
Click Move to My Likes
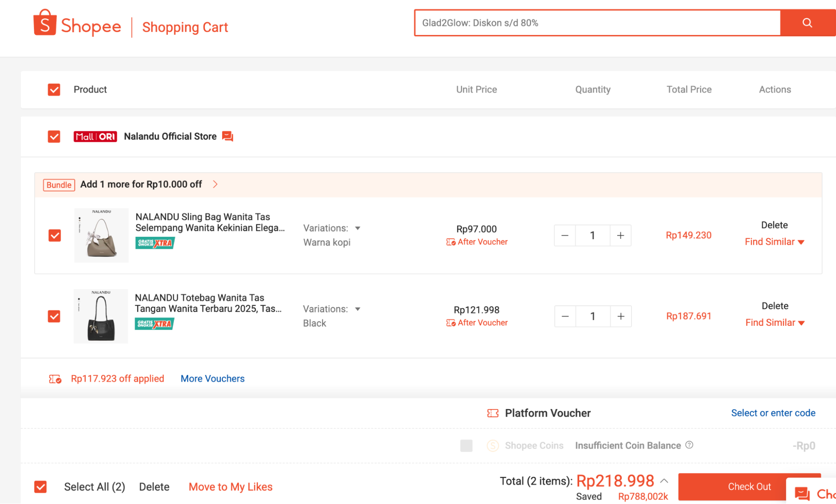click(x=230, y=487)
